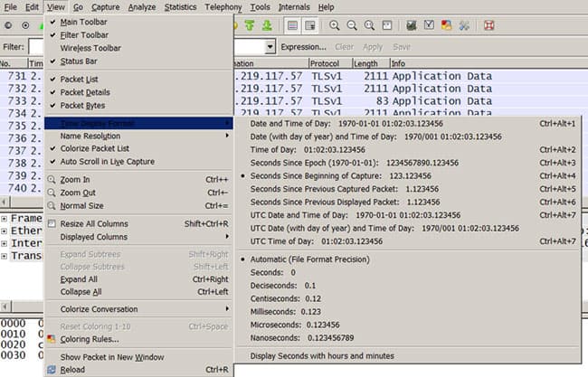Enable Display Seconds with hours and minutes
Viewport: 588px width, 377px height.
point(408,356)
